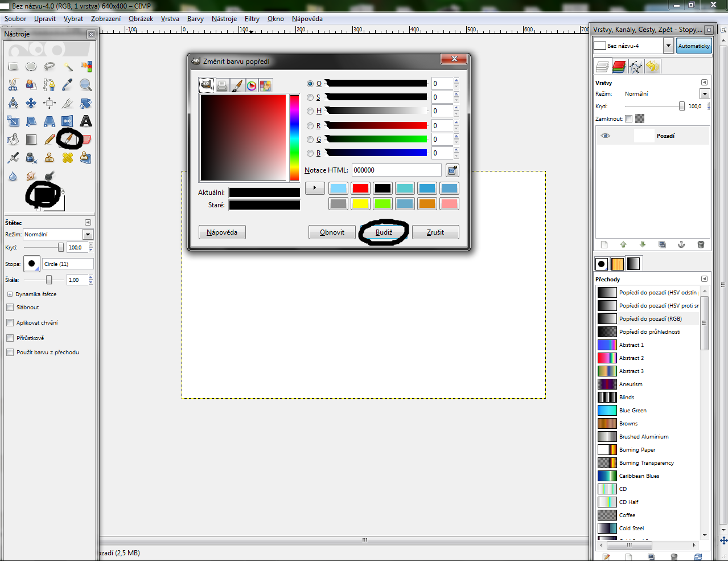Pick the yellow color swatch
The height and width of the screenshot is (561, 728).
click(x=360, y=203)
